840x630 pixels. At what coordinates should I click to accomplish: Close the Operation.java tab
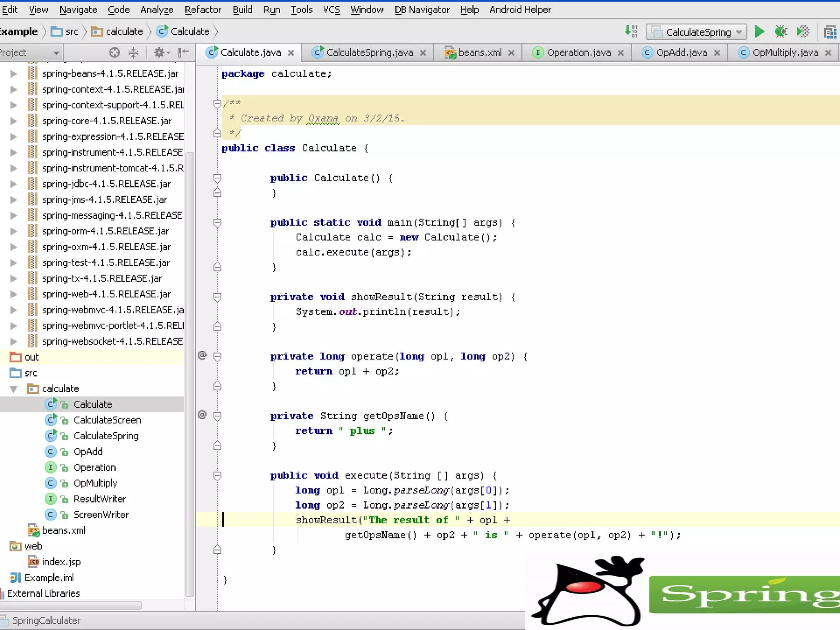click(621, 53)
